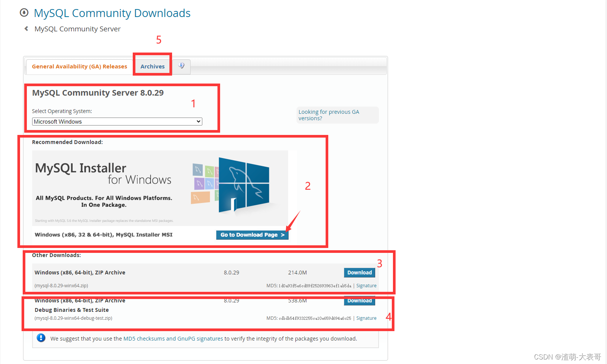Click the MySQL Community Server 8.0.29 heading

pyautogui.click(x=98, y=93)
